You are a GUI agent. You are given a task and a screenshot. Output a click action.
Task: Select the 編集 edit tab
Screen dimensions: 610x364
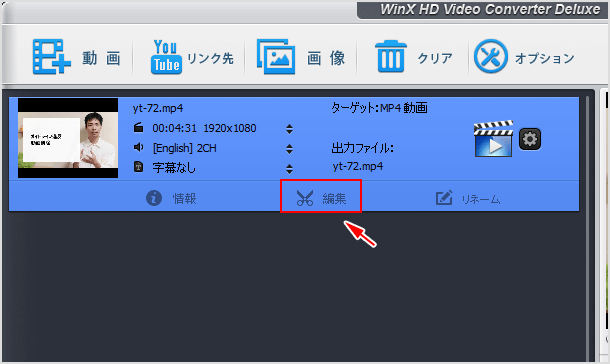[321, 196]
